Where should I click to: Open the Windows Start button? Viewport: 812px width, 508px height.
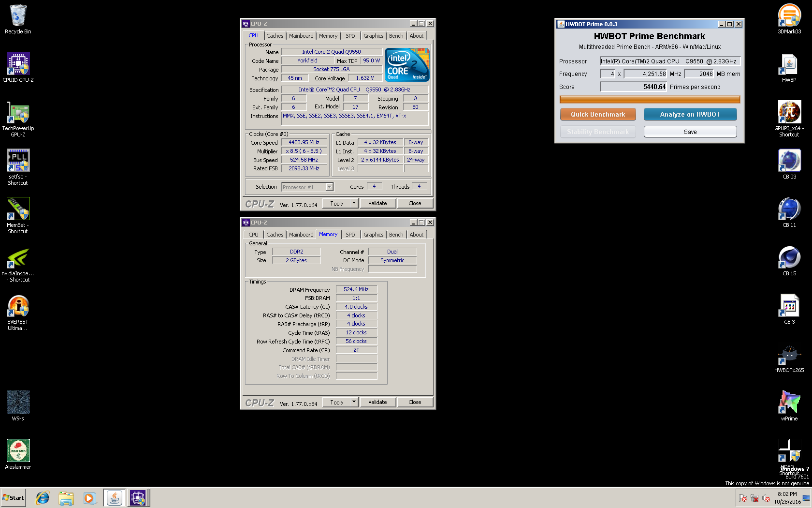click(13, 498)
